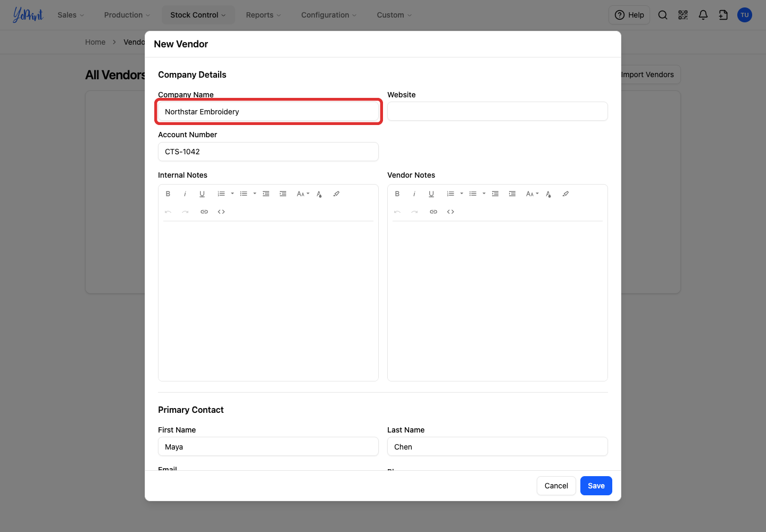This screenshot has height=532, width=766.
Task: Undo in Internal Notes editor
Action: [x=168, y=212]
